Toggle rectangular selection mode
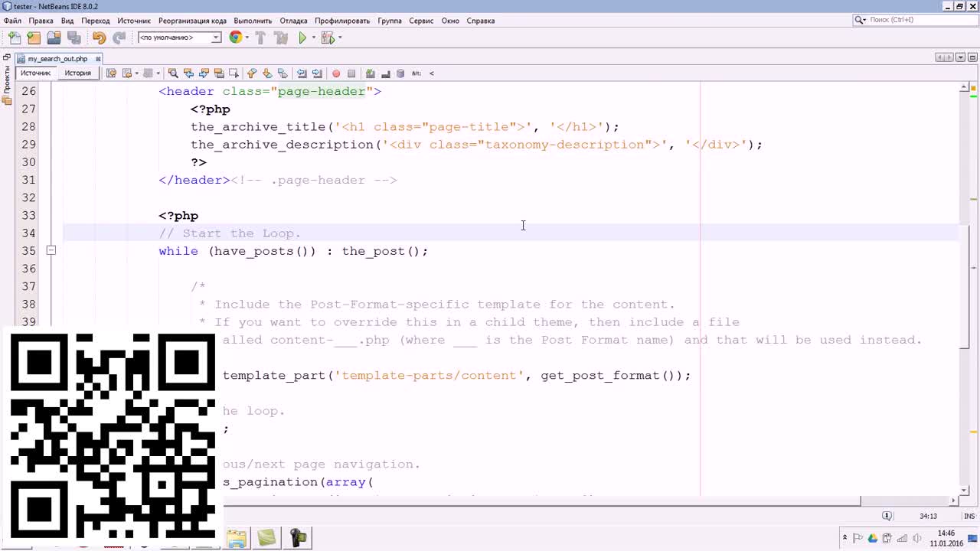 click(x=234, y=73)
